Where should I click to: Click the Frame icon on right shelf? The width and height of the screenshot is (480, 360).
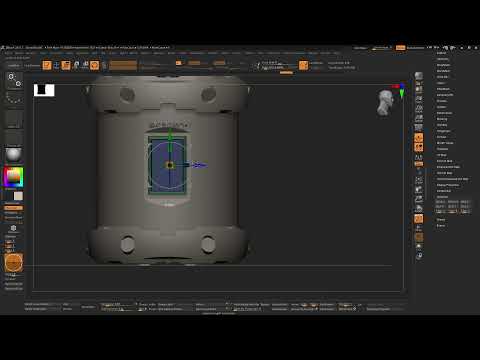419,180
